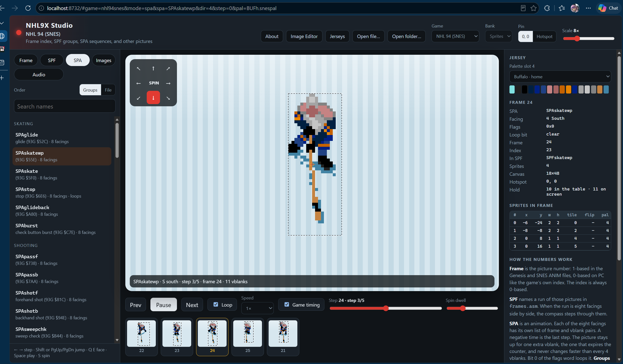Click the Open file... button
Viewport: 623px width, 364px height.
368,36
